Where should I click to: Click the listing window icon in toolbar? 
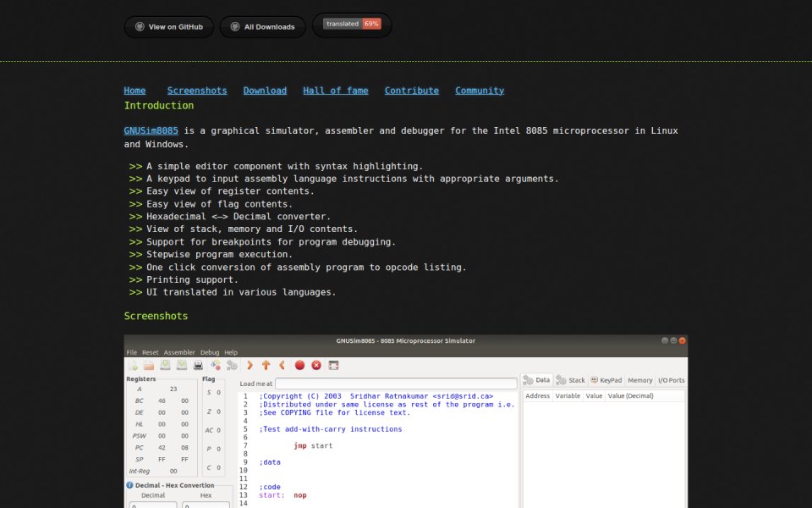pyautogui.click(x=333, y=366)
